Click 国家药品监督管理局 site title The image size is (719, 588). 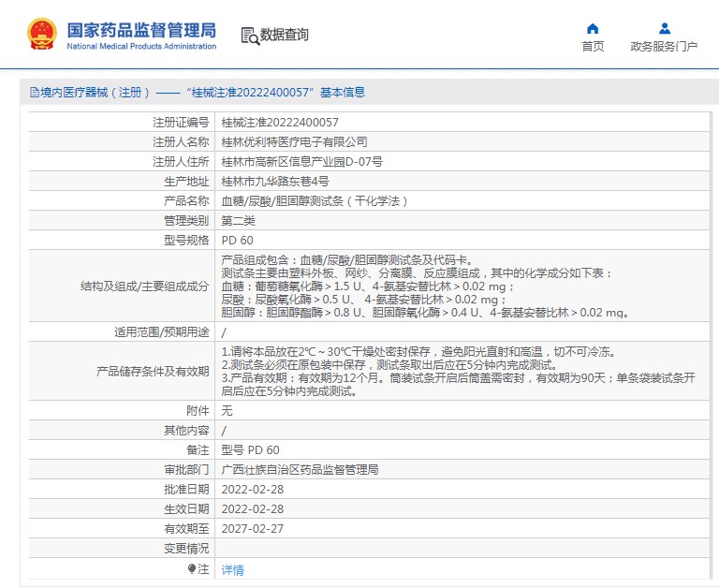tap(141, 30)
